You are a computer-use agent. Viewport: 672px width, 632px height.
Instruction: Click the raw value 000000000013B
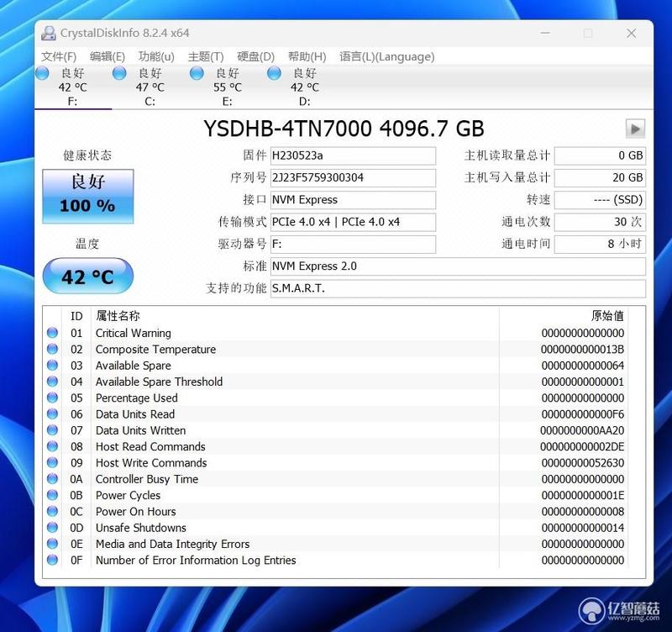coord(582,350)
